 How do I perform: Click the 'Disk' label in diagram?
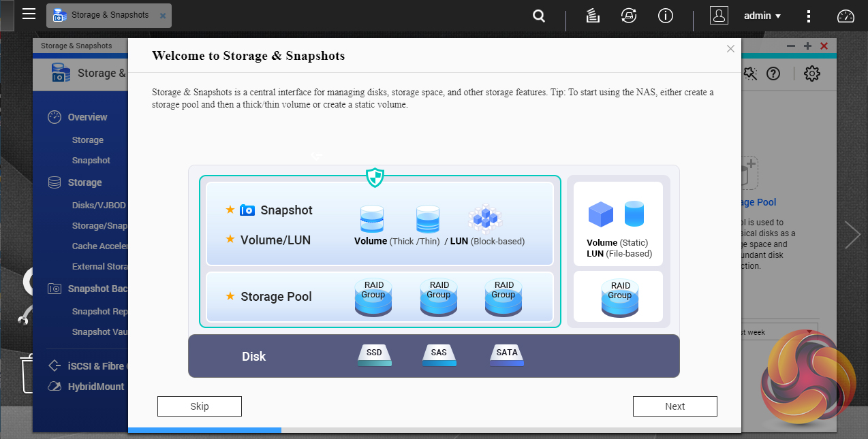[254, 357]
